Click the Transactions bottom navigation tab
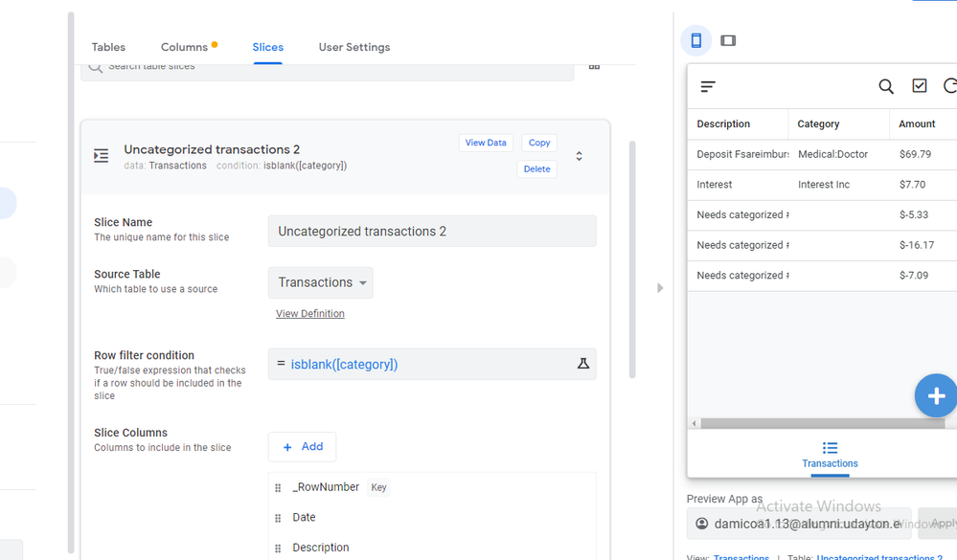This screenshot has height=560, width=957. click(830, 455)
